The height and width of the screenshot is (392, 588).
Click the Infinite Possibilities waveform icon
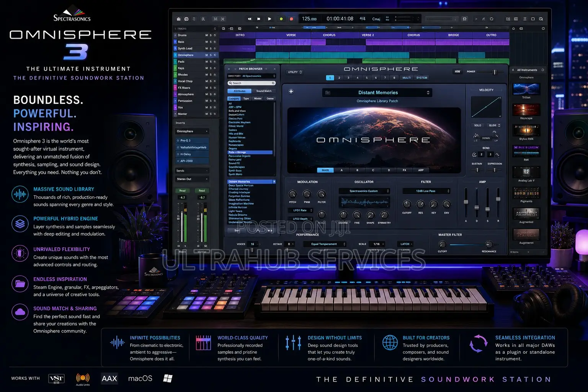coord(118,342)
